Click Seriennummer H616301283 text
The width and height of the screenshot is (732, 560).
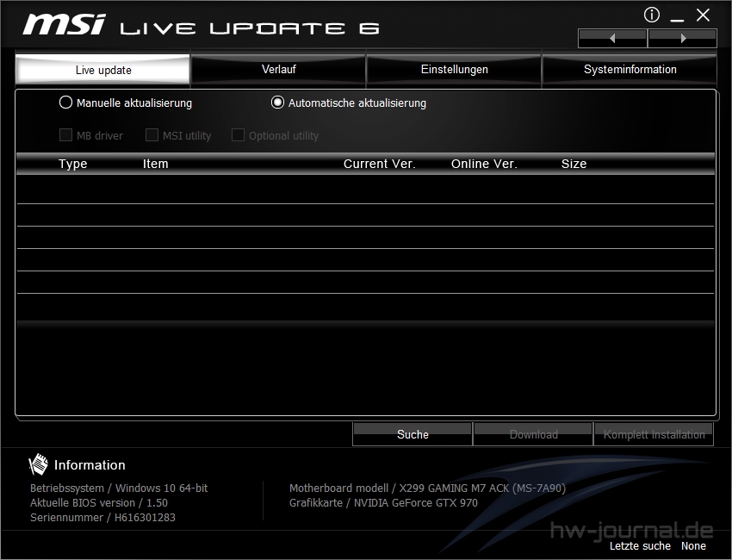pos(102,518)
